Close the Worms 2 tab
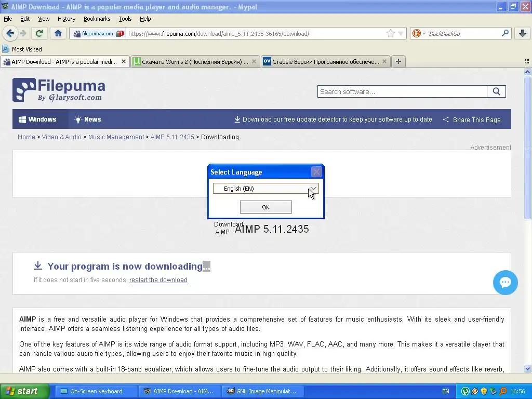 (x=254, y=61)
